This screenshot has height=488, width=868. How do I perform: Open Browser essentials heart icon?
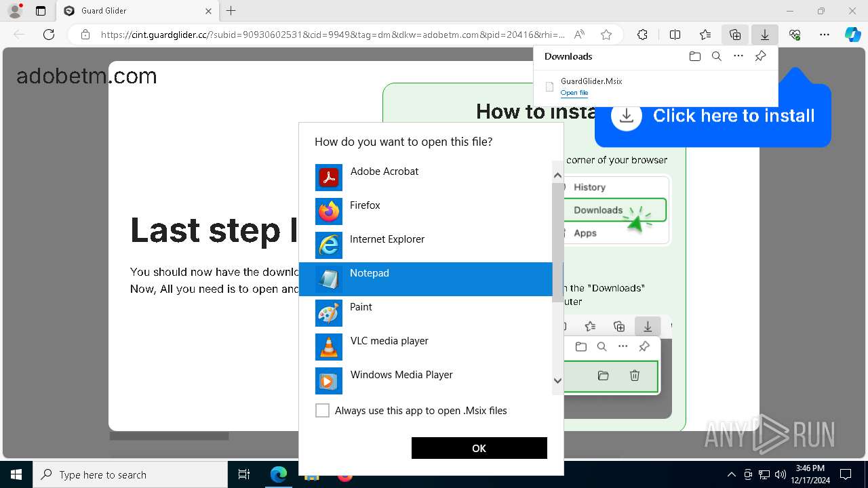pos(795,35)
